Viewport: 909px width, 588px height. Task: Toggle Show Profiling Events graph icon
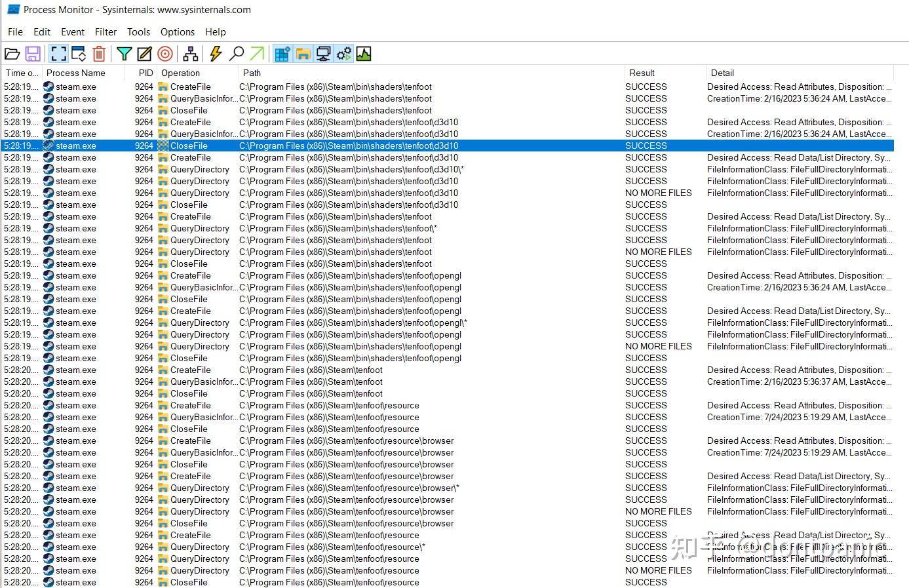(x=364, y=54)
